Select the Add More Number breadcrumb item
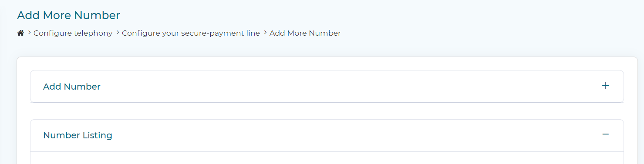644x164 pixels. pyautogui.click(x=305, y=33)
